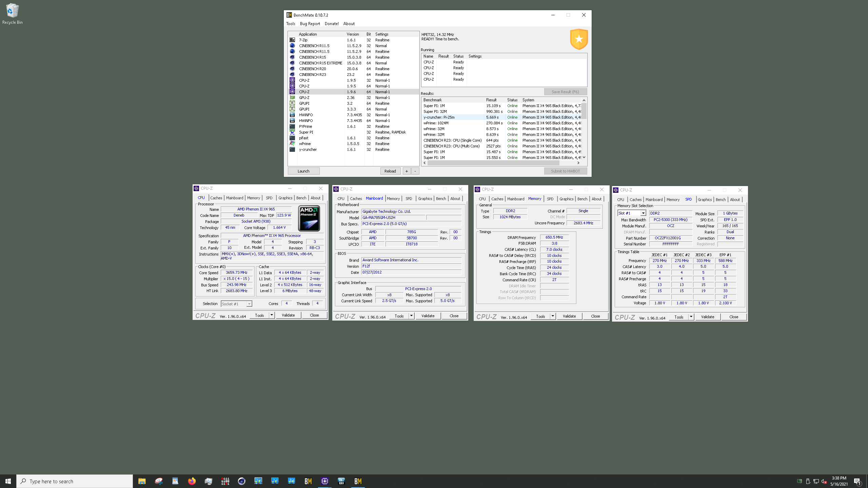Screen dimensions: 868x488
Task: Click the muted volume tray icon
Action: click(824, 482)
